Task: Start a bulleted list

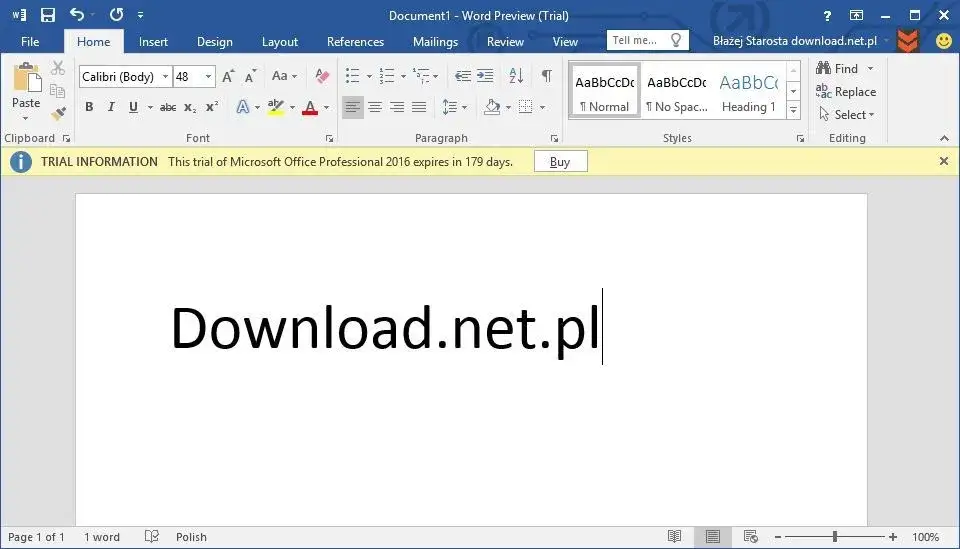Action: (x=352, y=76)
